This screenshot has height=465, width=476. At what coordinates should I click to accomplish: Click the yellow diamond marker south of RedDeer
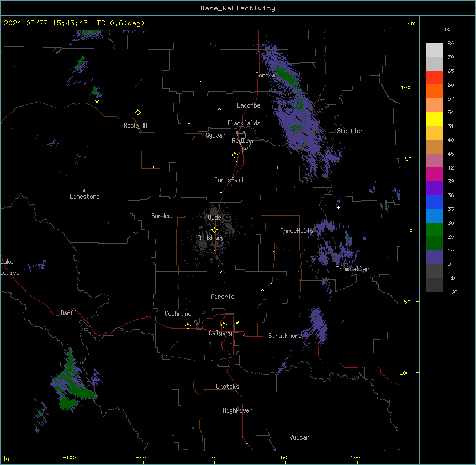(x=235, y=155)
